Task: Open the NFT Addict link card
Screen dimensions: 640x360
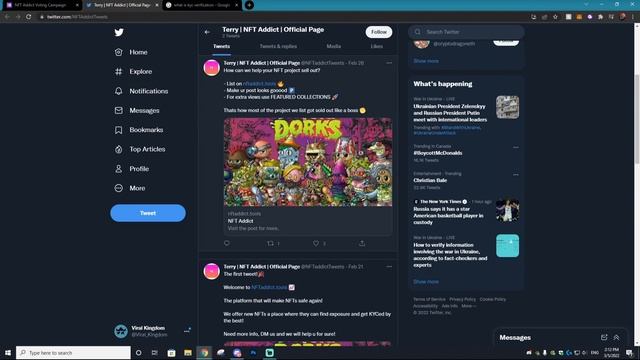Action: (308, 221)
